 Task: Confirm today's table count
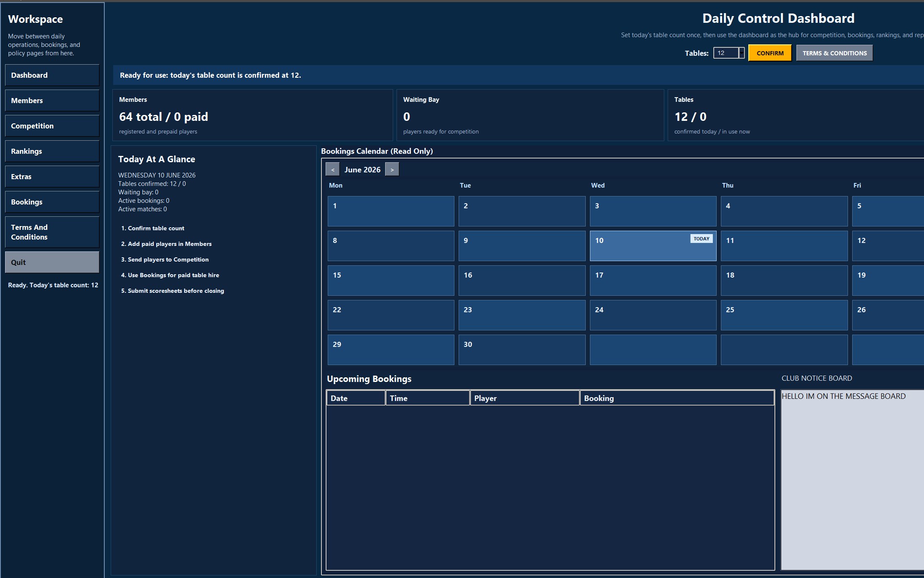pos(770,53)
